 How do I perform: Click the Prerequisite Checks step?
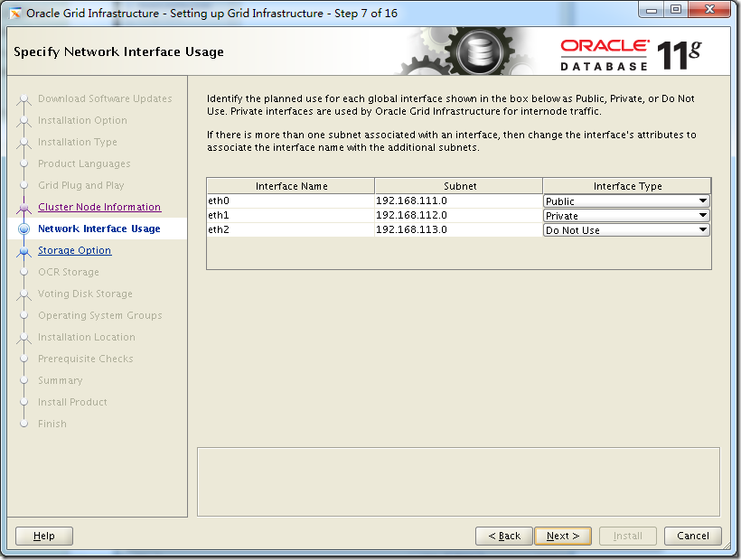tap(86, 359)
